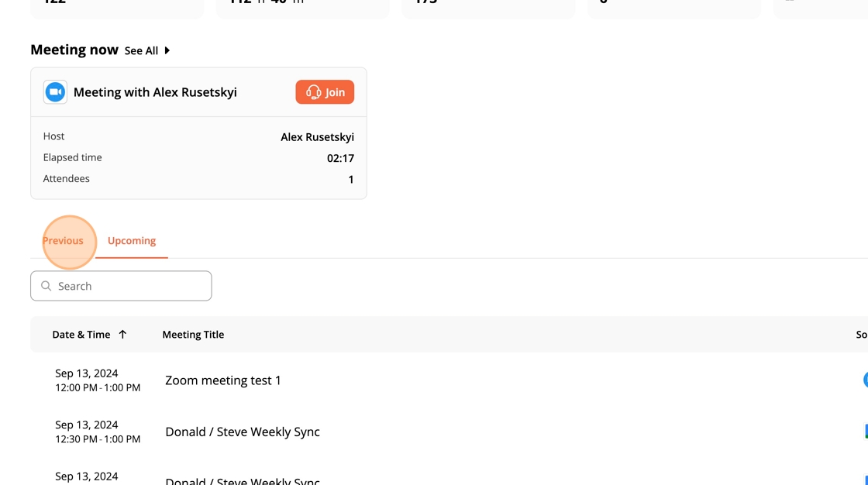Open Donald / Steve Weekly Sync at 12:30 PM
The image size is (868, 485).
click(x=242, y=432)
